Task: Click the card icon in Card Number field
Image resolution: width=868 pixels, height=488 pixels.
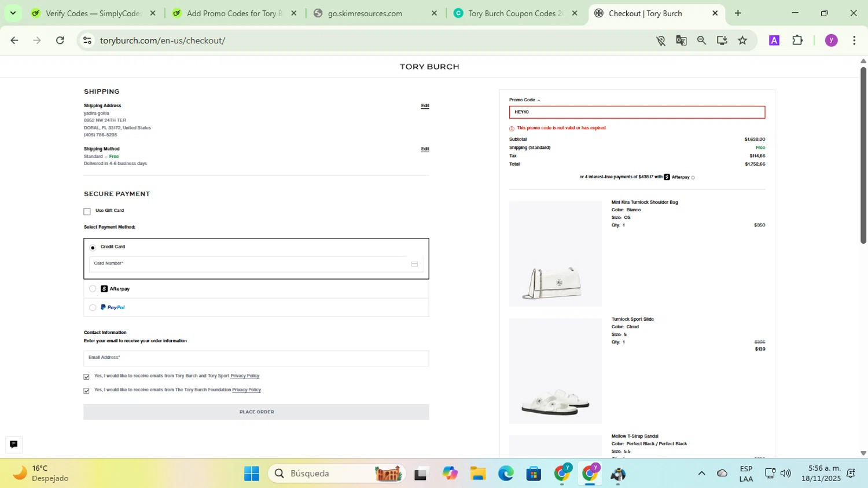Action: [414, 264]
